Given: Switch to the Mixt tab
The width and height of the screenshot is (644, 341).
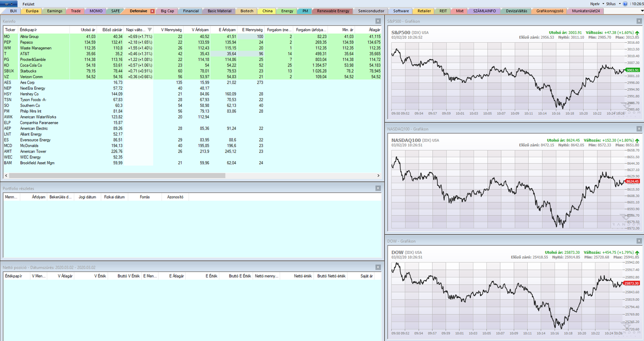Looking at the screenshot, I should click(x=459, y=11).
